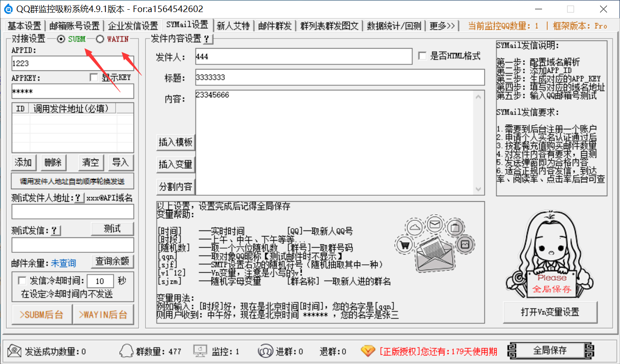The width and height of the screenshot is (620, 364).
Task: Switch to the 邮件群发 tab
Action: click(x=275, y=26)
